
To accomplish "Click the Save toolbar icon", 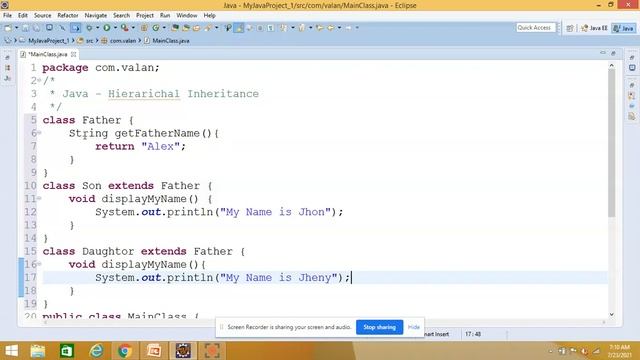I will point(25,28).
